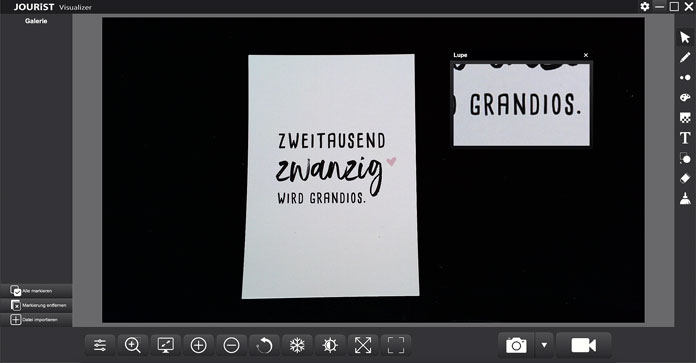Click the Lupe magnified preview image
The height and width of the screenshot is (363, 696).
click(x=522, y=104)
